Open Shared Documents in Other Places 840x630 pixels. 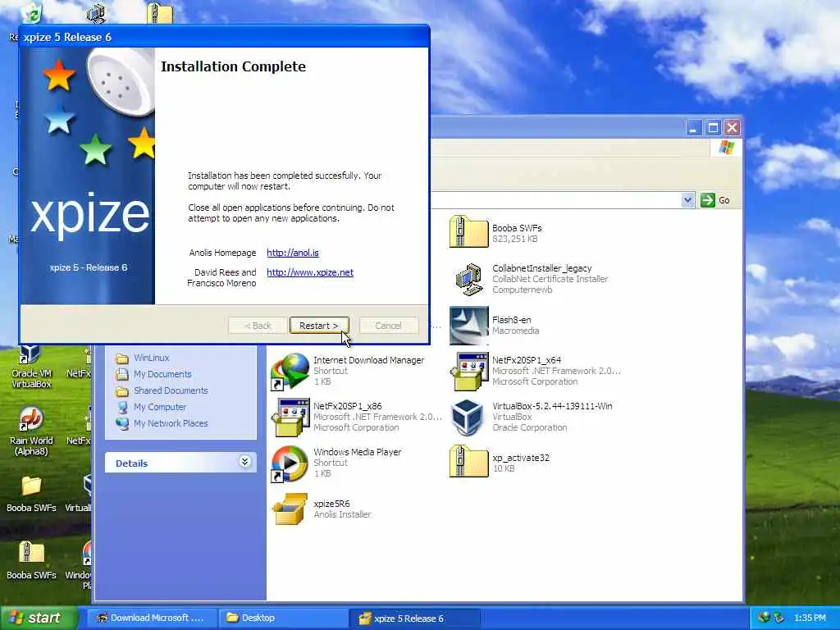click(171, 390)
